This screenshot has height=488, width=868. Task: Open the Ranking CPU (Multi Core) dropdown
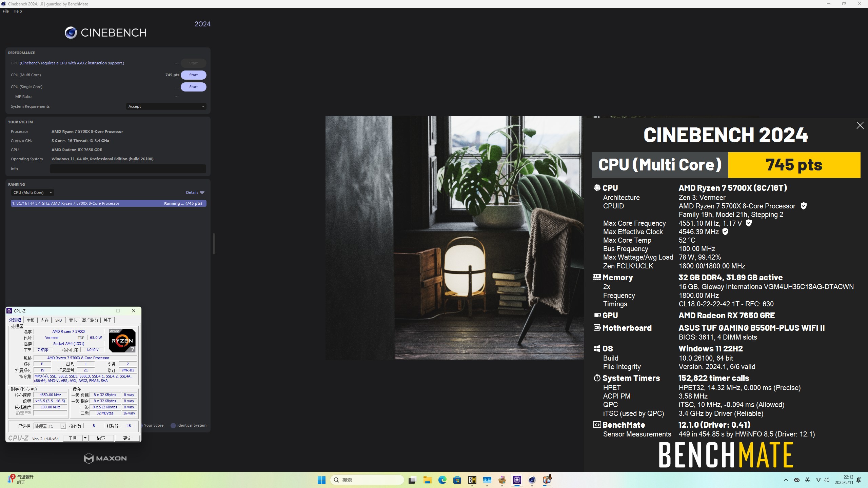(33, 192)
